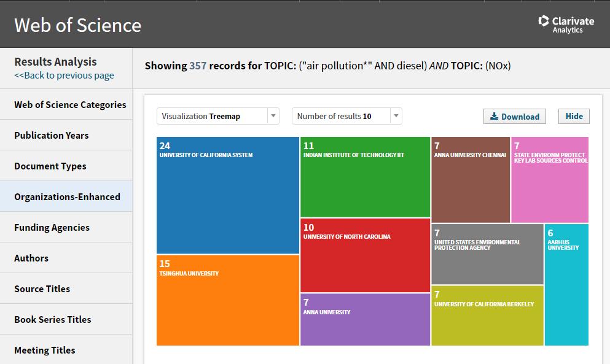Click the purple Anna University block
610x364 pixels.
click(x=366, y=319)
